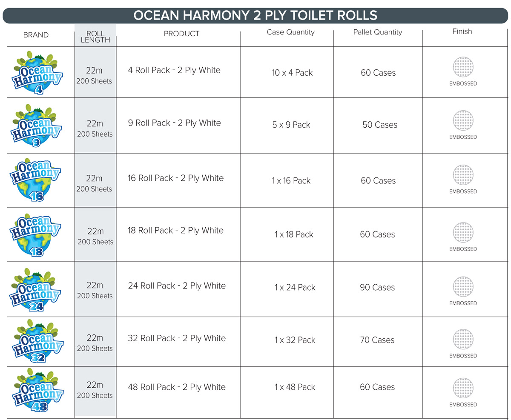Image resolution: width=511 pixels, height=420 pixels.
Task: Click the Ocean Harmony 32 logo
Action: 37,342
